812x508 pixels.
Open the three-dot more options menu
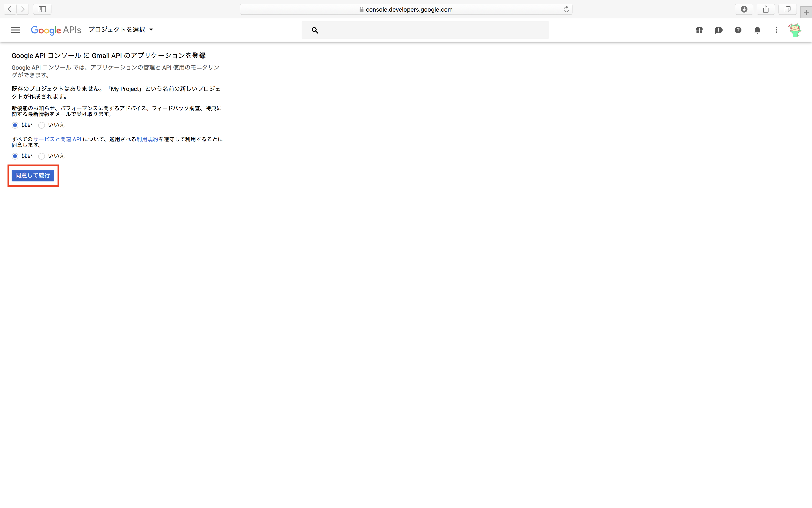coord(776,30)
